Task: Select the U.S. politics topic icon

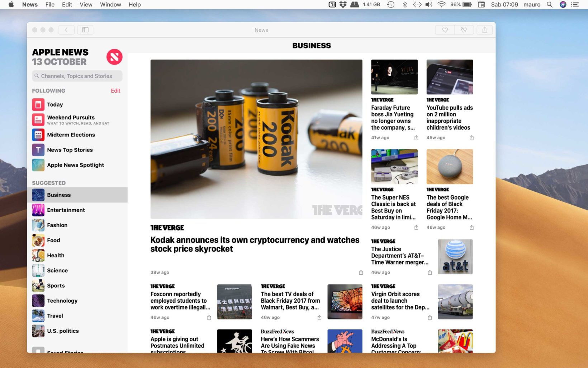Action: (x=38, y=331)
